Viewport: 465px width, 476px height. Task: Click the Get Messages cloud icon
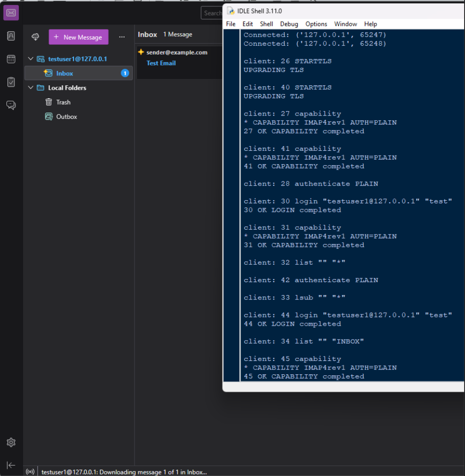click(35, 37)
